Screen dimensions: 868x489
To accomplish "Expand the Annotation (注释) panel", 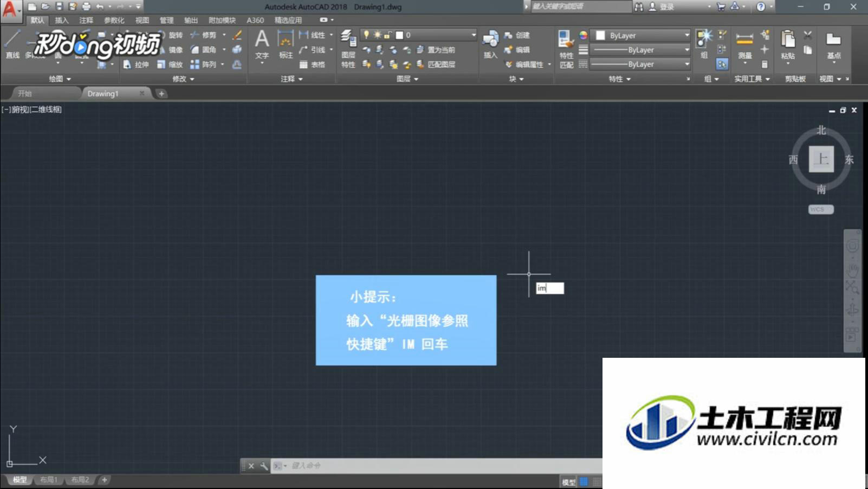I will [292, 79].
